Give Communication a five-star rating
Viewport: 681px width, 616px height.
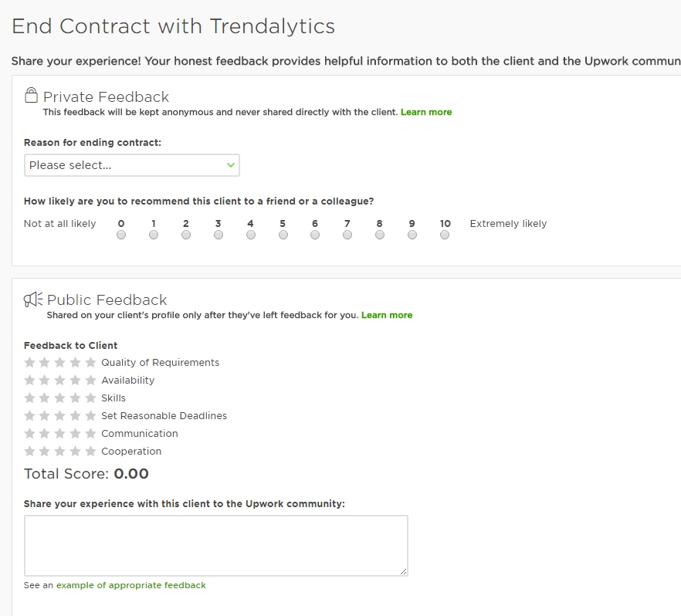90,433
